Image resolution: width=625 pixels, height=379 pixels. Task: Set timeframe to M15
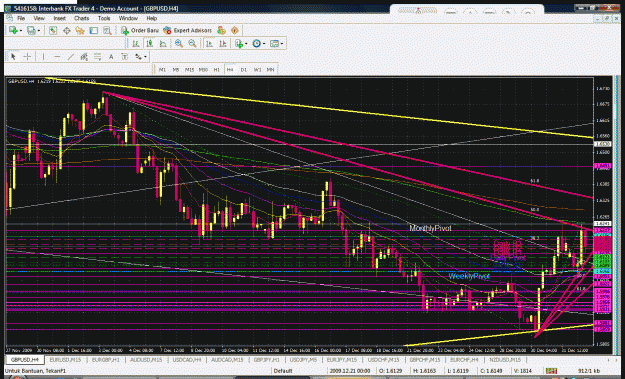pyautogui.click(x=189, y=69)
